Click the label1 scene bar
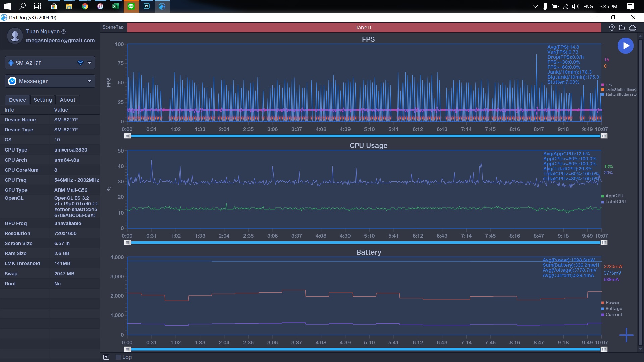 (x=364, y=28)
